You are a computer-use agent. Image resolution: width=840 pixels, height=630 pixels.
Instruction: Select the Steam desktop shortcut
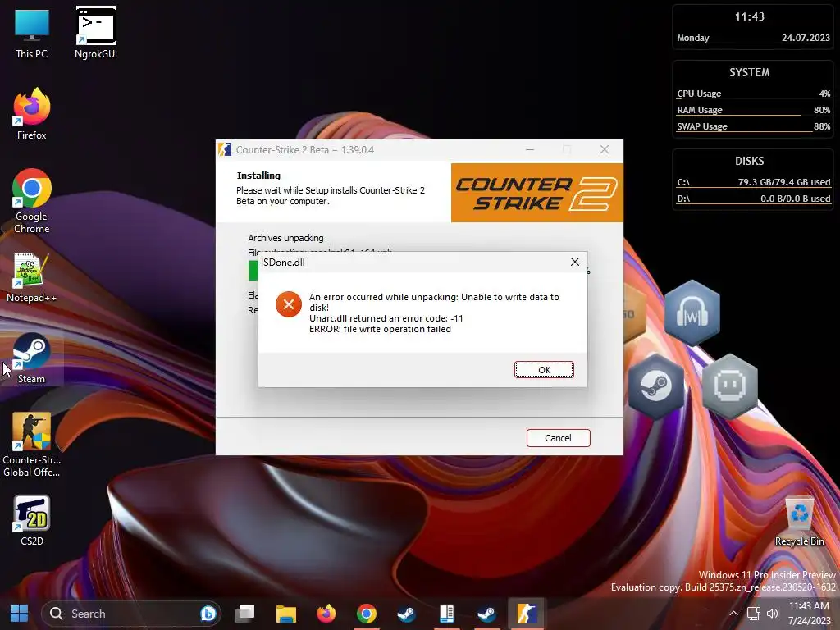click(32, 358)
